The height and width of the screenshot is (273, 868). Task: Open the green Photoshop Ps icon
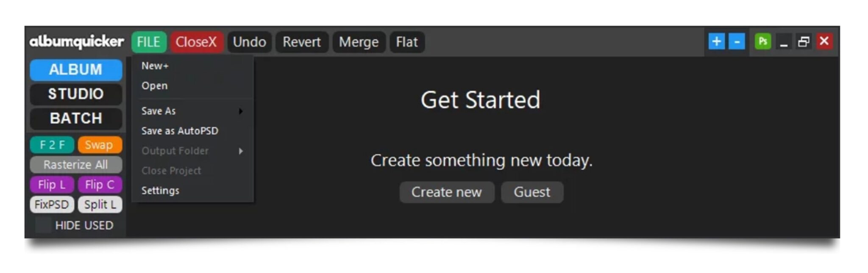(x=762, y=41)
